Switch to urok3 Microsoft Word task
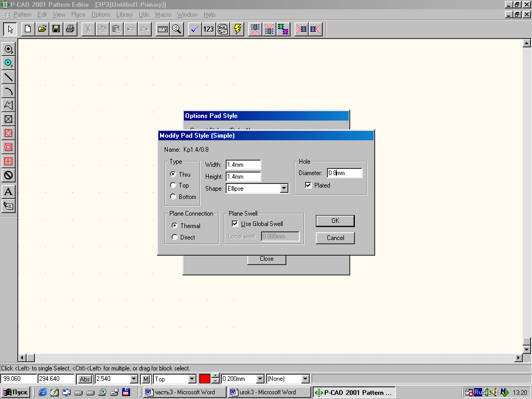The height and width of the screenshot is (399, 532). (269, 392)
